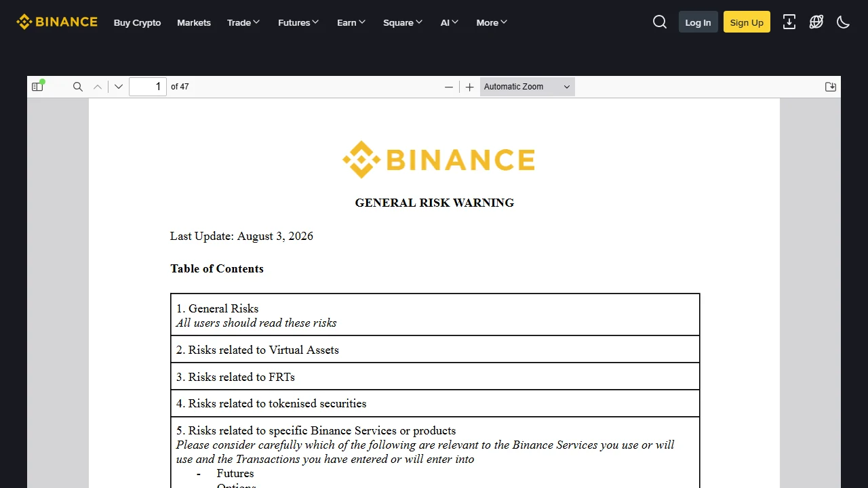Select the '1. General Risks' row
Screen dimensions: 868x488
click(x=435, y=315)
